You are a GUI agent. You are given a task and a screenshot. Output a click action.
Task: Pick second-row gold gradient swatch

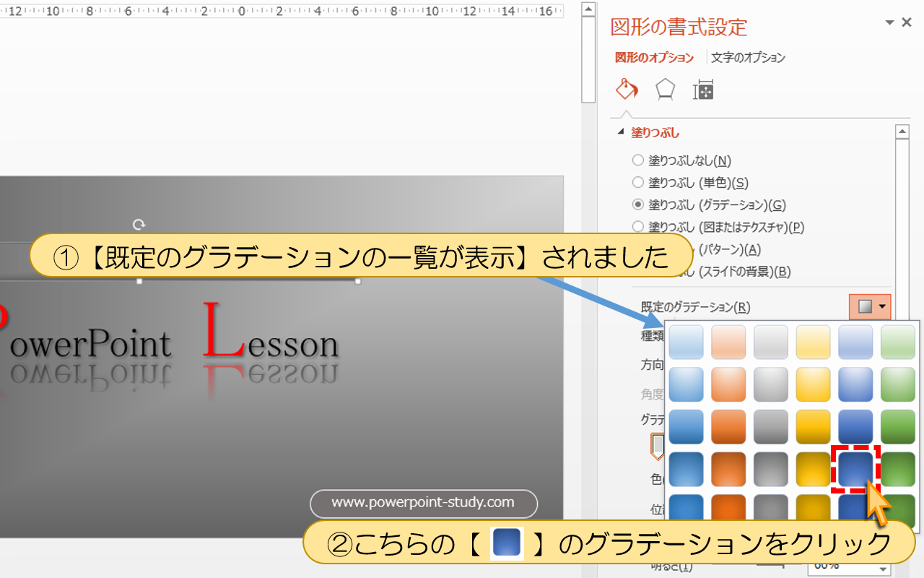[x=814, y=384]
